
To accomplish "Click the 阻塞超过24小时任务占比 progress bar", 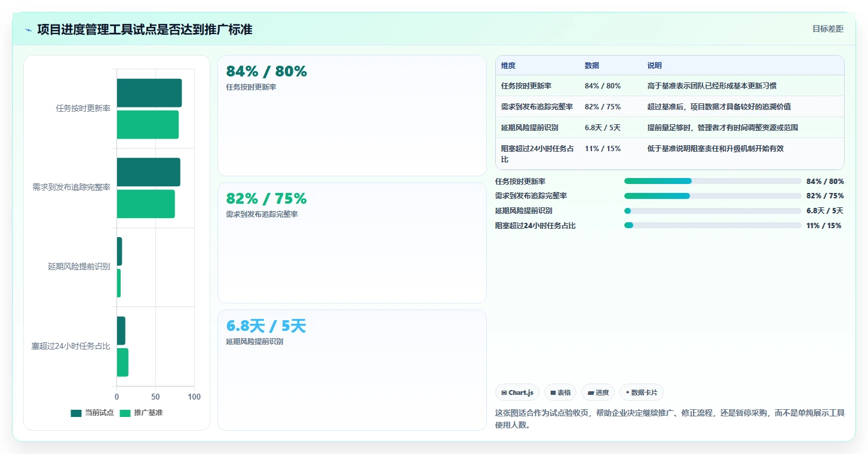I will pyautogui.click(x=713, y=225).
